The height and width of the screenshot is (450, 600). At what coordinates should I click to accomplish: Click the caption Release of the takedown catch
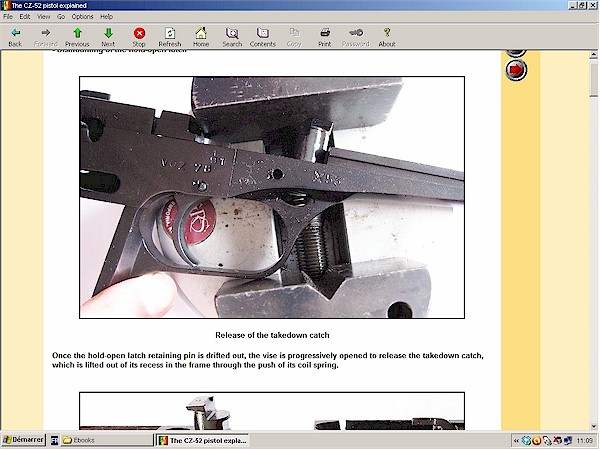[272, 335]
